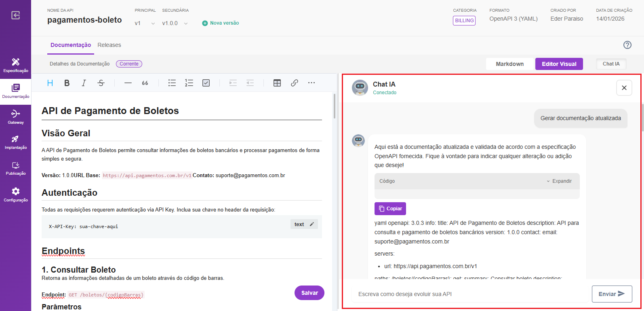Expand the Código block in chat
644x311 pixels.
559,181
